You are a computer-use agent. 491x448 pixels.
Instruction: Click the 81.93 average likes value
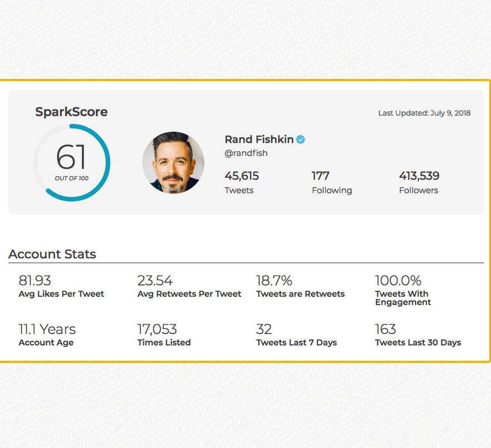coord(35,281)
